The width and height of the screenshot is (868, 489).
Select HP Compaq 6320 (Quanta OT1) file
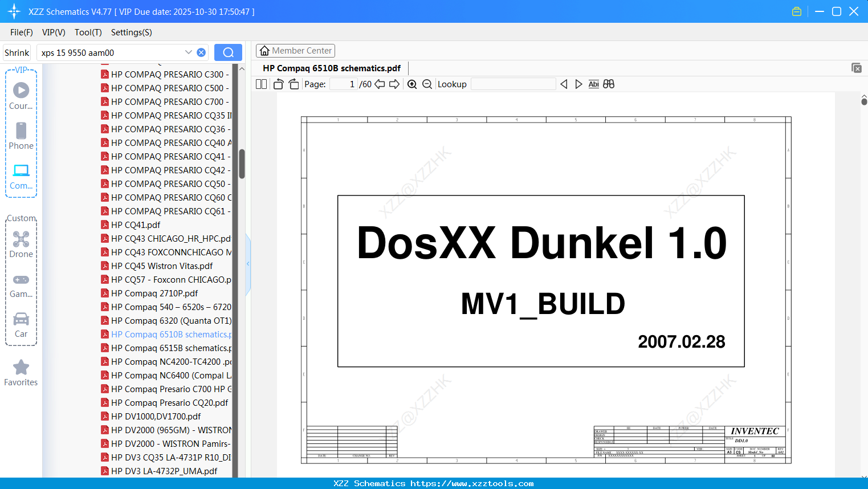(165, 320)
